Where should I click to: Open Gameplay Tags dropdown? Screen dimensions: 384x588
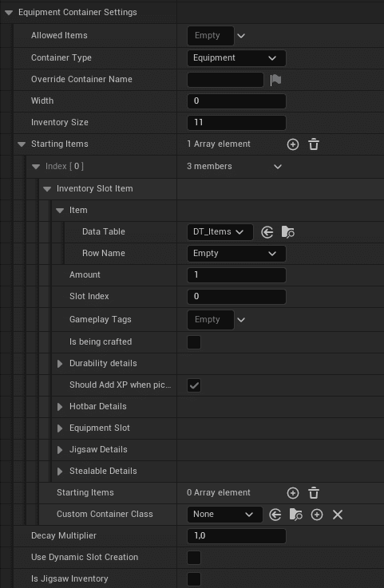(x=241, y=320)
